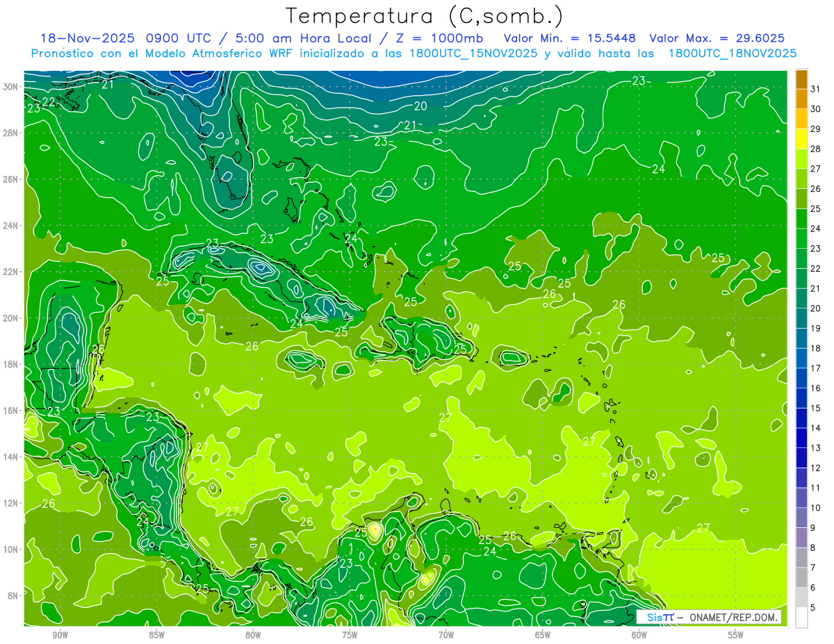
Task: Click 'Valor Min. = 15.5448' text
Action: tap(571, 38)
